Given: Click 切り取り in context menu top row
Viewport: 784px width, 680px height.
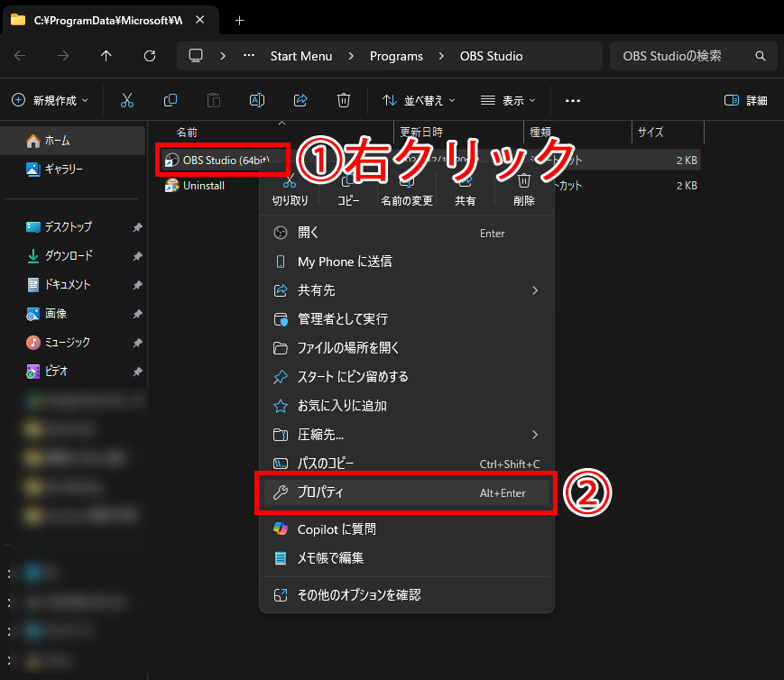Looking at the screenshot, I should (290, 191).
